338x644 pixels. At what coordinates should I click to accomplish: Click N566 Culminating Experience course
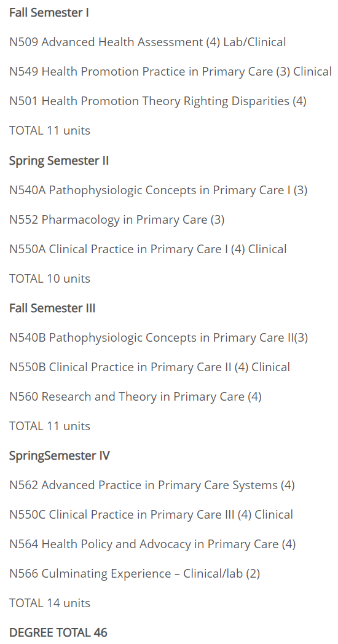point(135,574)
